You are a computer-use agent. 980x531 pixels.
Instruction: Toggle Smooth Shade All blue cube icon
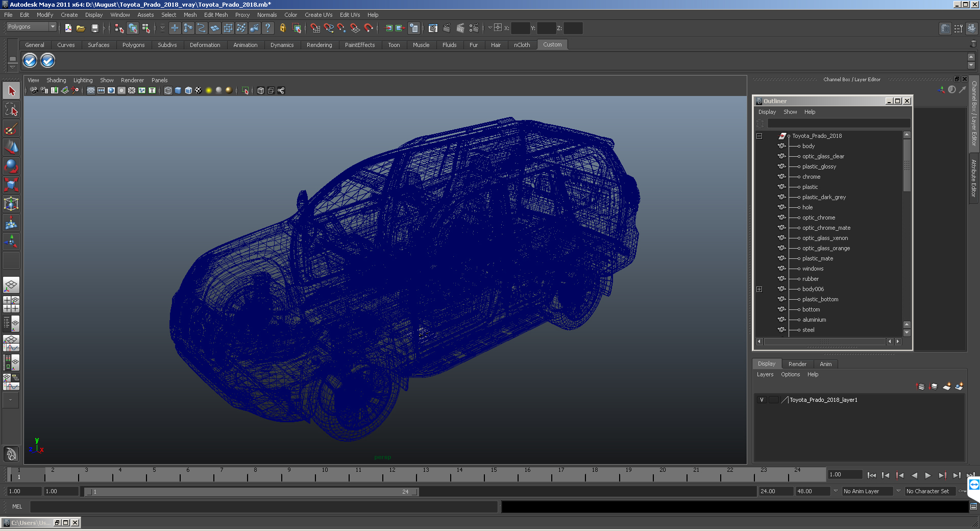(x=178, y=90)
